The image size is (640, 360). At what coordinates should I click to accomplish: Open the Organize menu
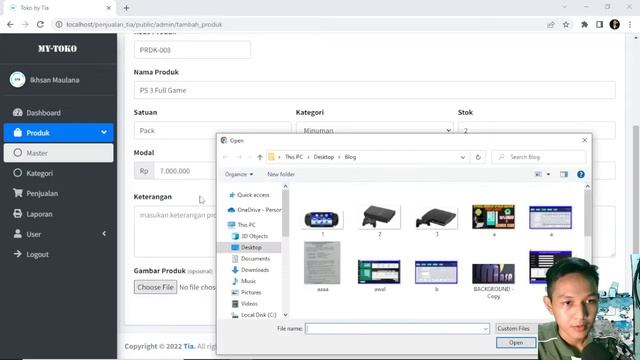point(239,174)
